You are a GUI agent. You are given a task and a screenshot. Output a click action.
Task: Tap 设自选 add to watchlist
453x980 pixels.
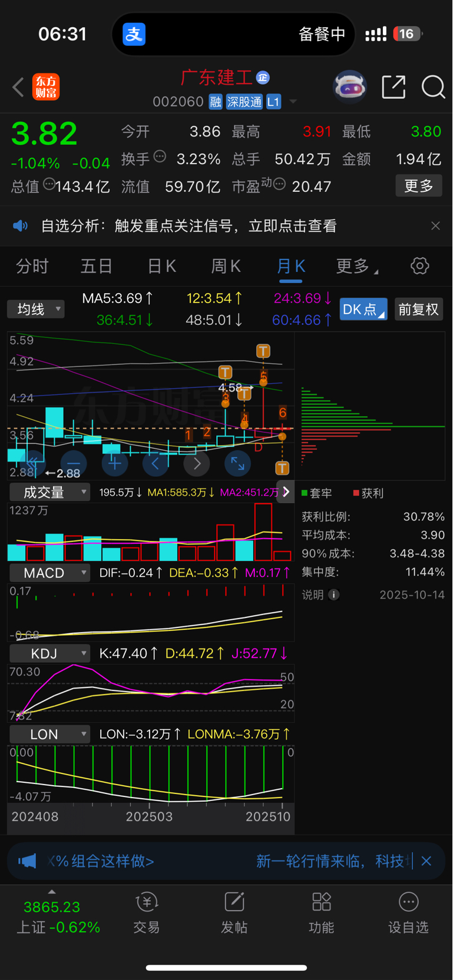[x=408, y=913]
